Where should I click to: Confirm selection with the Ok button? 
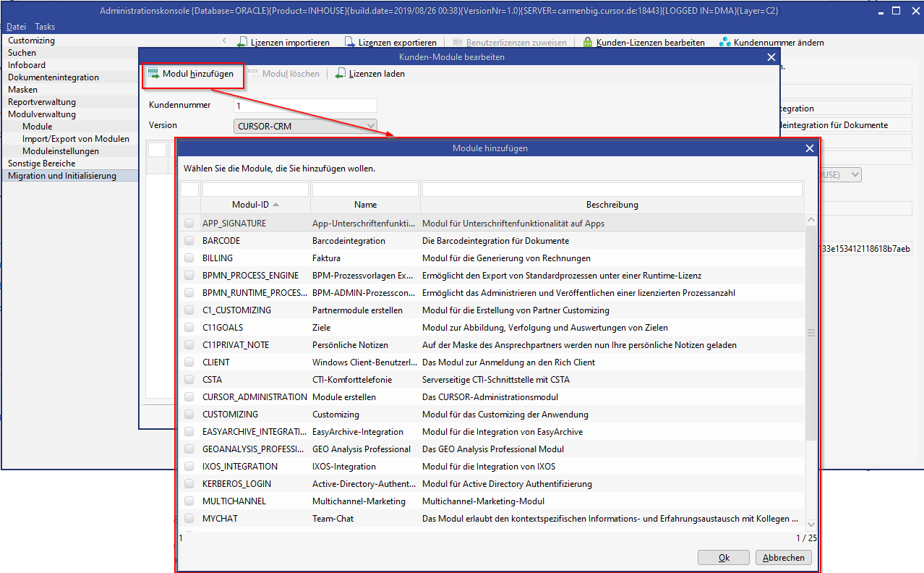point(723,558)
